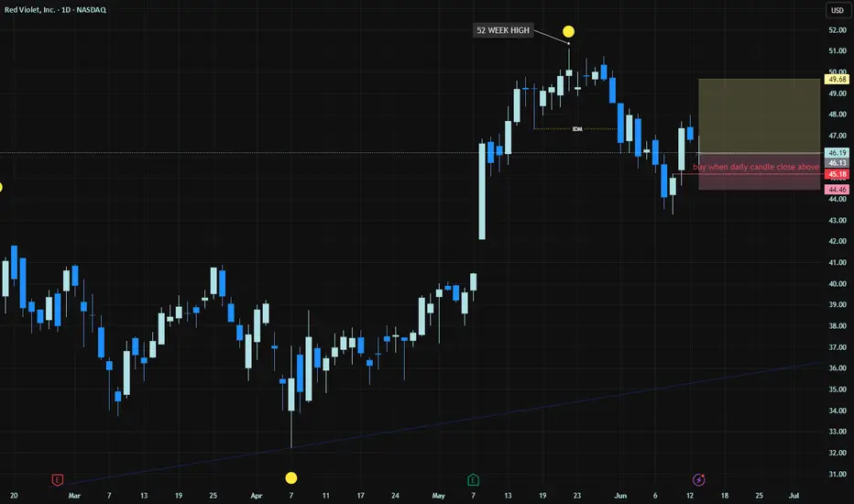Click the 20 date label
854x504 pixels.
(14, 496)
